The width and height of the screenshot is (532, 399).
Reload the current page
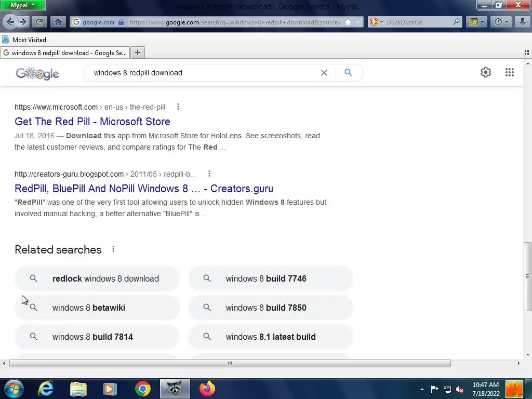coord(39,22)
